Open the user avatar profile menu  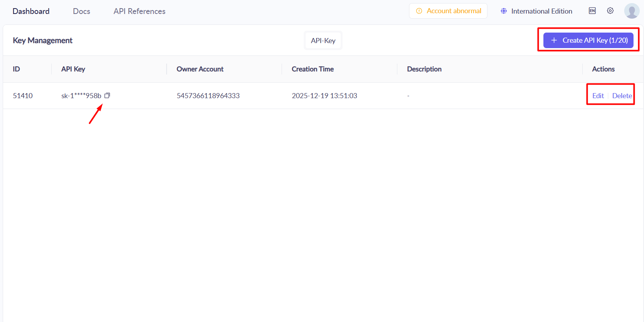click(632, 11)
